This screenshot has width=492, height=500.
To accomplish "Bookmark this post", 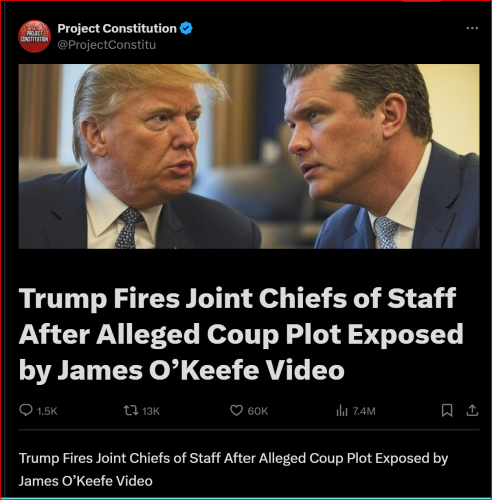I will pyautogui.click(x=447, y=410).
